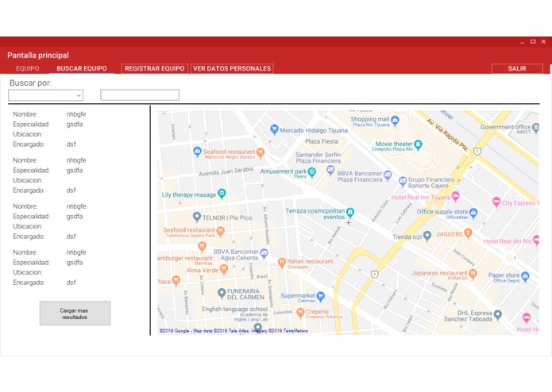Open VER DATOS PERSONALES tab
This screenshot has width=552, height=392.
point(232,68)
